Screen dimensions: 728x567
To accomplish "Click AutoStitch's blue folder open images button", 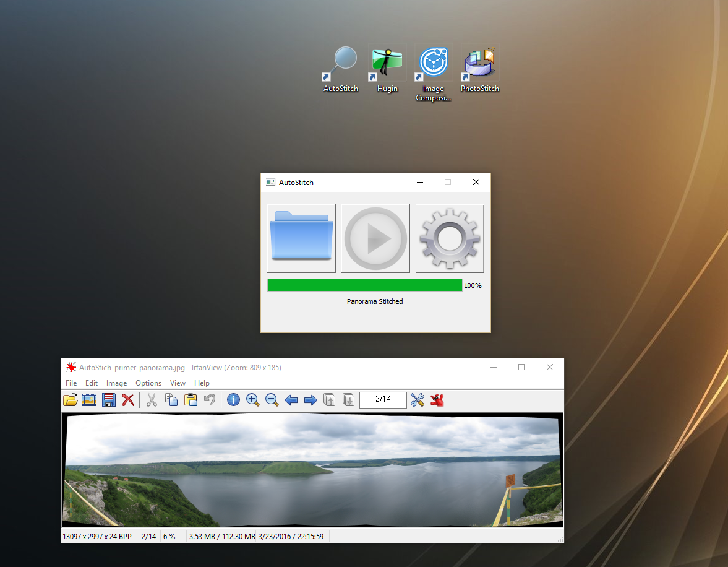I will [301, 238].
